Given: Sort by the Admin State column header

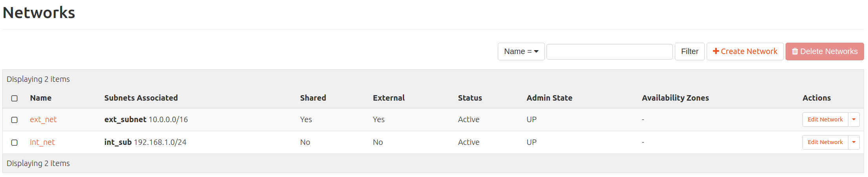Looking at the screenshot, I should click(x=549, y=98).
